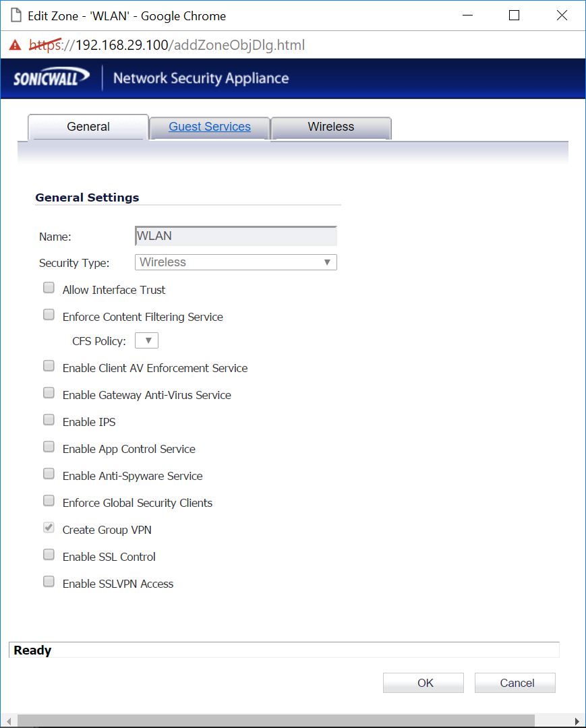The image size is (586, 728).
Task: Enable App Control Service
Action: coord(48,446)
